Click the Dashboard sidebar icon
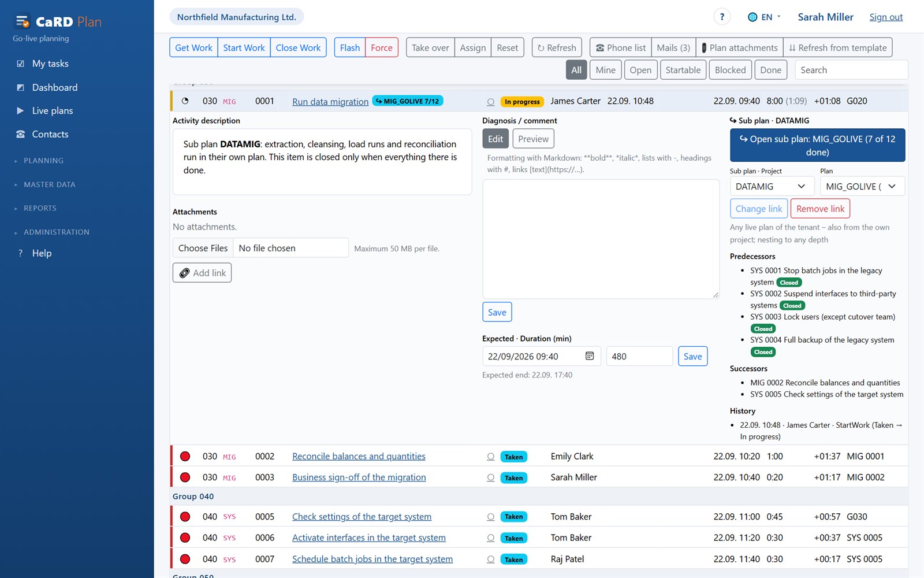This screenshot has width=924, height=578. (21, 87)
